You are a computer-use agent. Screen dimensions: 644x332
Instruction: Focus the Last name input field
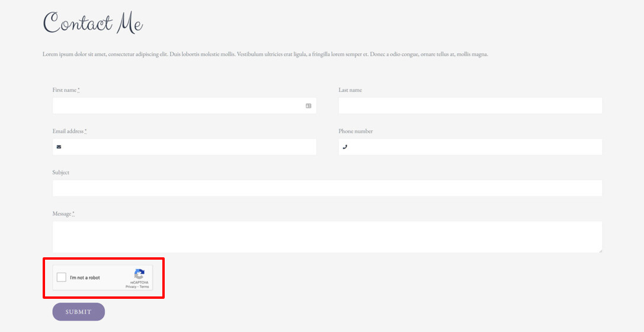click(x=470, y=106)
